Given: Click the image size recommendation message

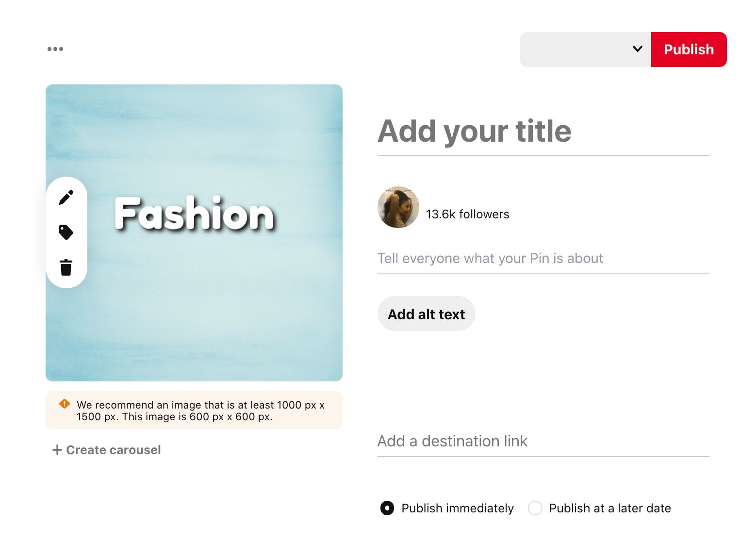Looking at the screenshot, I should (200, 410).
